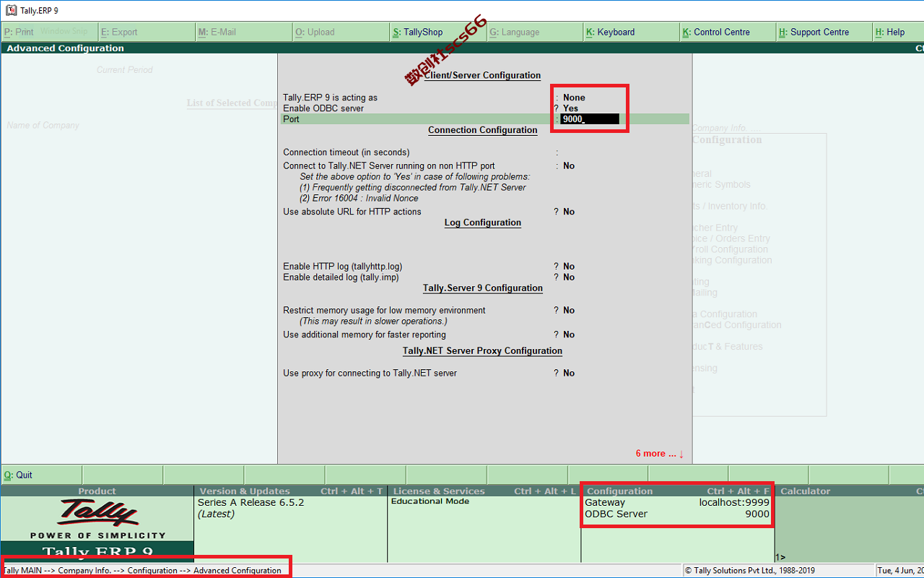The image size is (924, 578).
Task: Click the 'Name of Company' background label
Action: pos(43,126)
